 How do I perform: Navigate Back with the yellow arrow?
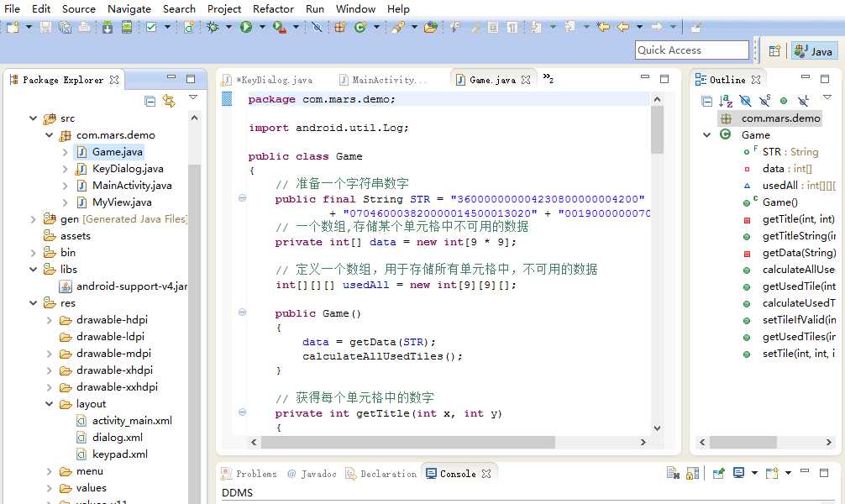coord(623,26)
